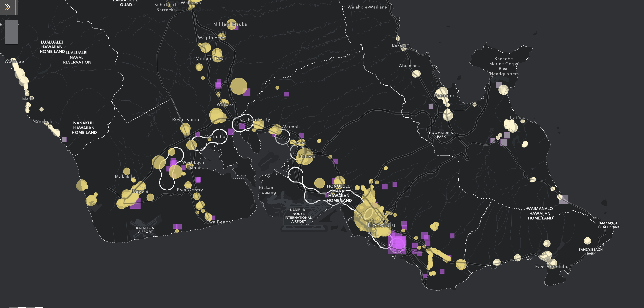The height and width of the screenshot is (308, 644).
Task: Click the cream circle below Ahuimanu label
Action: [416, 74]
